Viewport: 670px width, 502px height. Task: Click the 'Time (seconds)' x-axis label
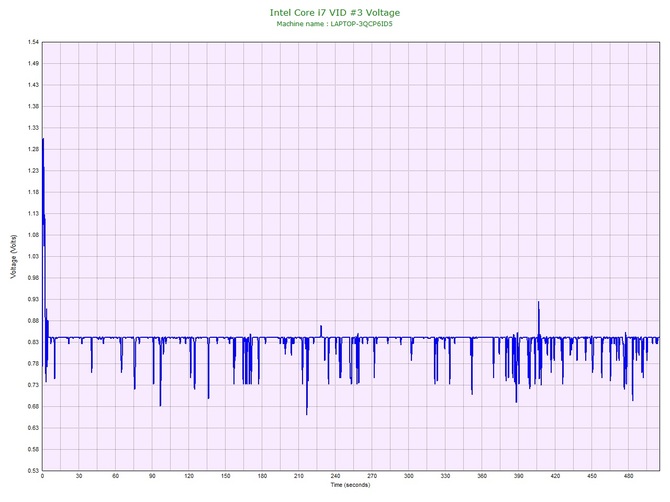coord(350,485)
